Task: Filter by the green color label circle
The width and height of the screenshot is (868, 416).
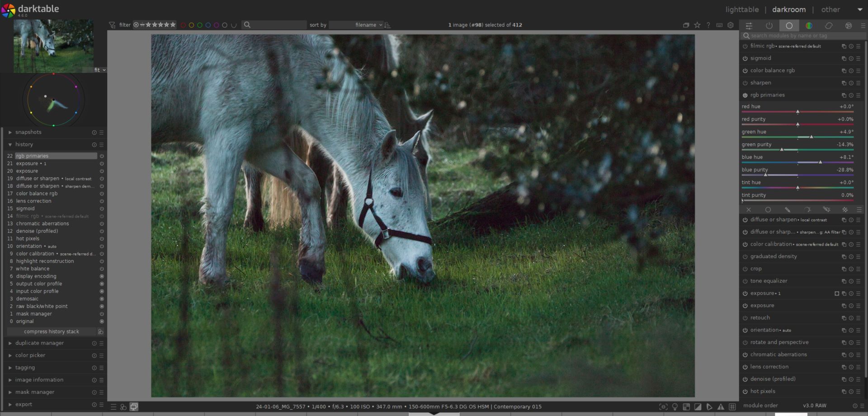Action: click(200, 25)
